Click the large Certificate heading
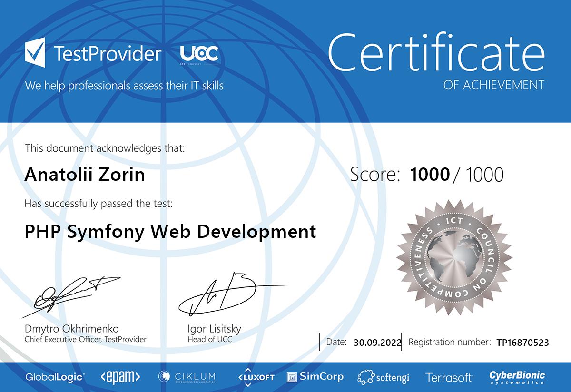 (x=436, y=52)
